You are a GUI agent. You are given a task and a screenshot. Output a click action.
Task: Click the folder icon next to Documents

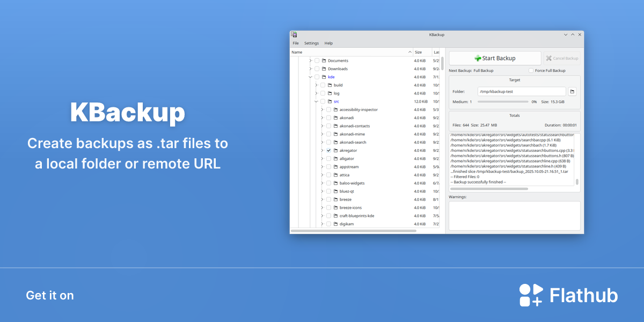[x=324, y=61]
